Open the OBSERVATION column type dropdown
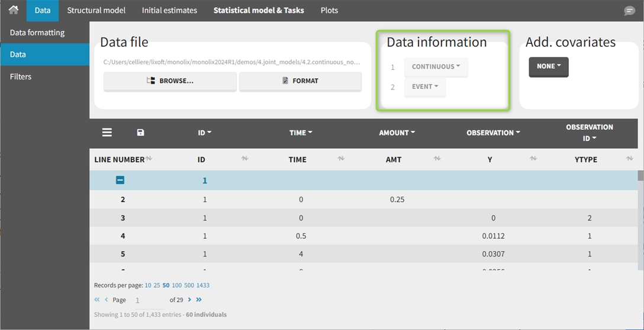Viewport: 644px width, 330px height. click(492, 133)
